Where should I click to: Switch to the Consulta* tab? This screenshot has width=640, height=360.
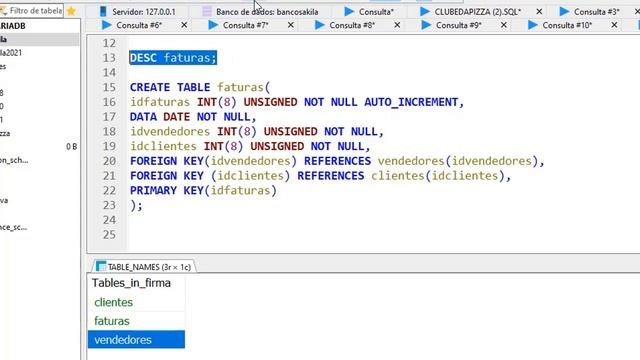[x=369, y=12]
